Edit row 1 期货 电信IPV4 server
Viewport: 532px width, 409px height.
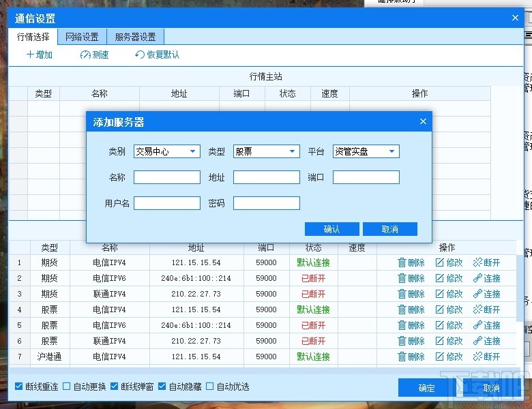449,262
